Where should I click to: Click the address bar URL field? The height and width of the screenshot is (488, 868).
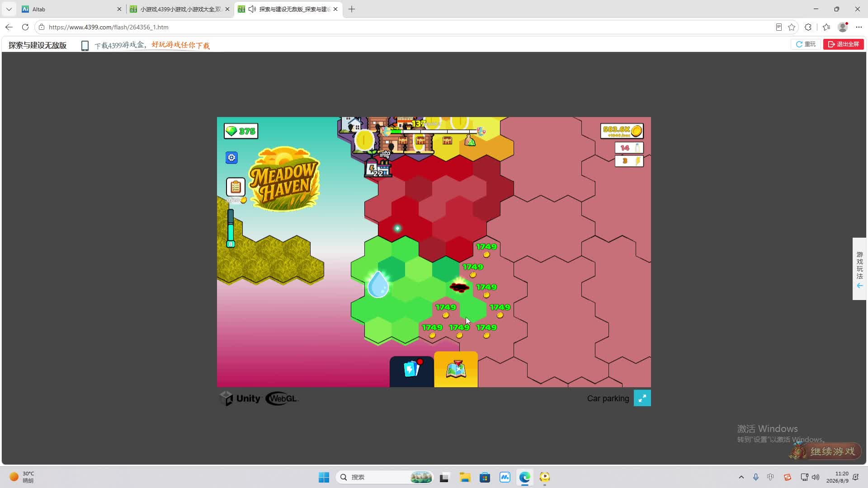[407, 27]
